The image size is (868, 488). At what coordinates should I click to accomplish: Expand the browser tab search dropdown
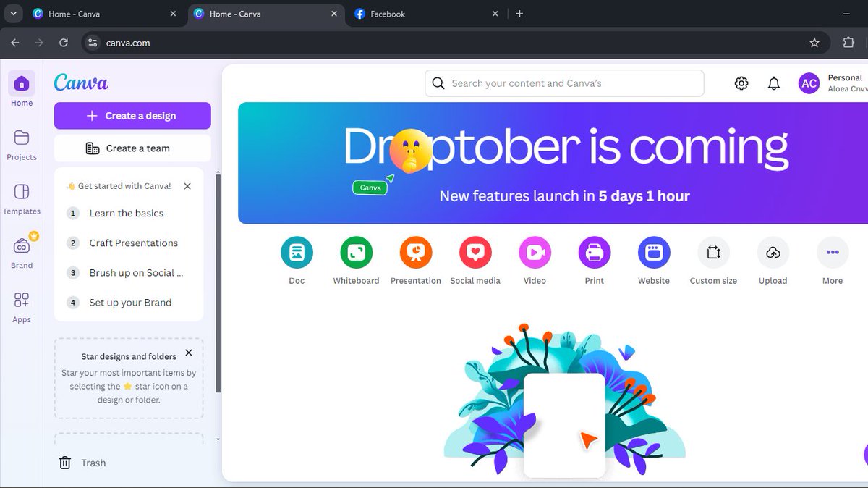click(12, 14)
